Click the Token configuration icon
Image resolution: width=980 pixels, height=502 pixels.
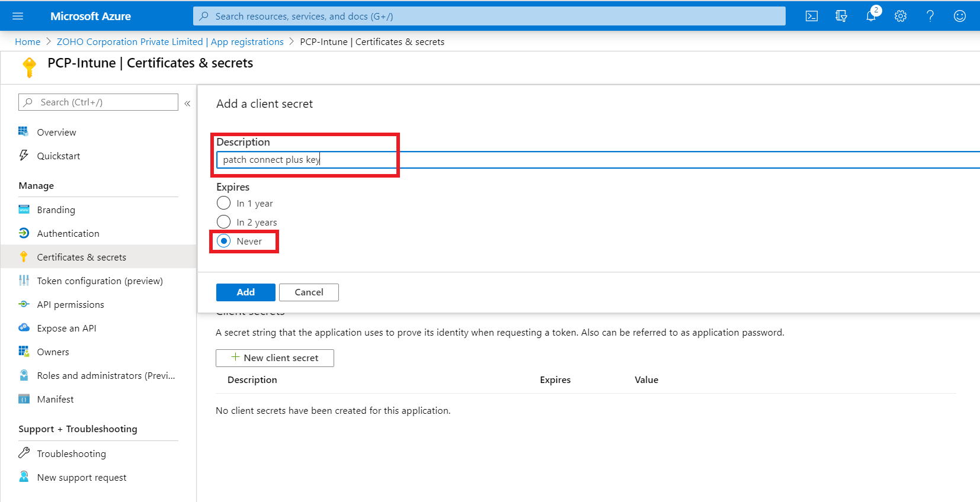24,281
